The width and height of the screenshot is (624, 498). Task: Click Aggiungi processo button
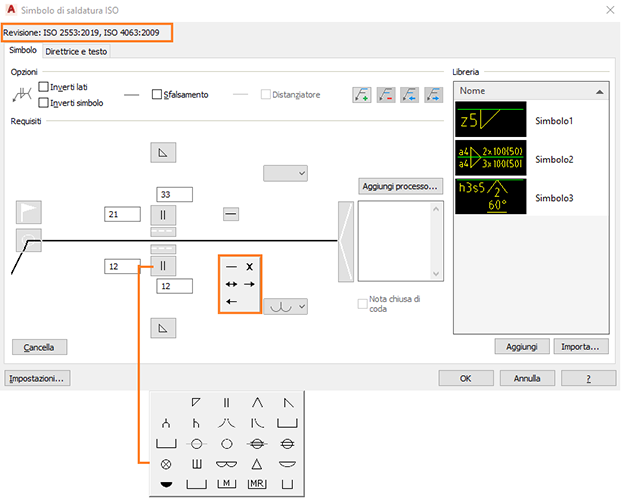[x=400, y=186]
